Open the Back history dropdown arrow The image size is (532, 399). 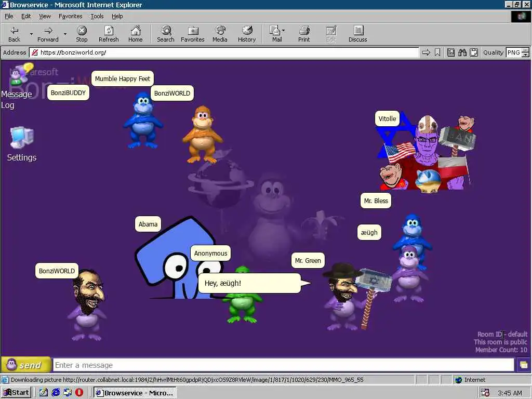tap(31, 34)
